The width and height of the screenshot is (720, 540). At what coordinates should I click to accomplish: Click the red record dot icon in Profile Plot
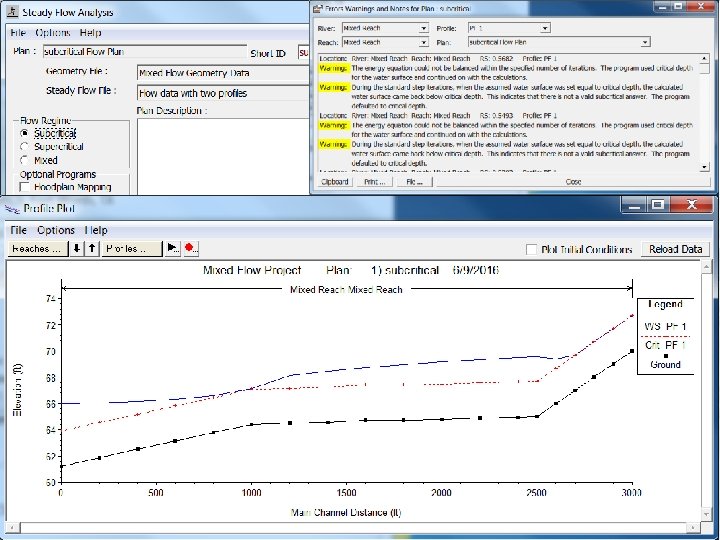pyautogui.click(x=191, y=248)
